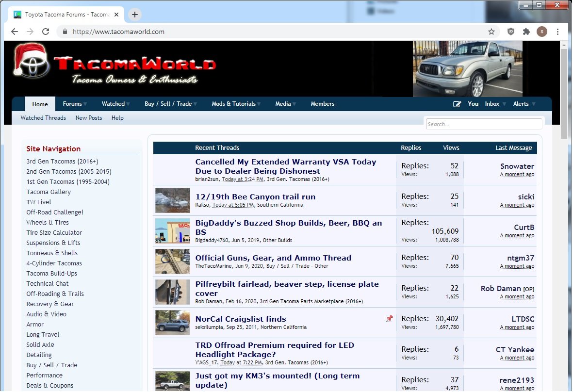
Task: Expand the Watched dropdown arrow
Action: [x=128, y=104]
